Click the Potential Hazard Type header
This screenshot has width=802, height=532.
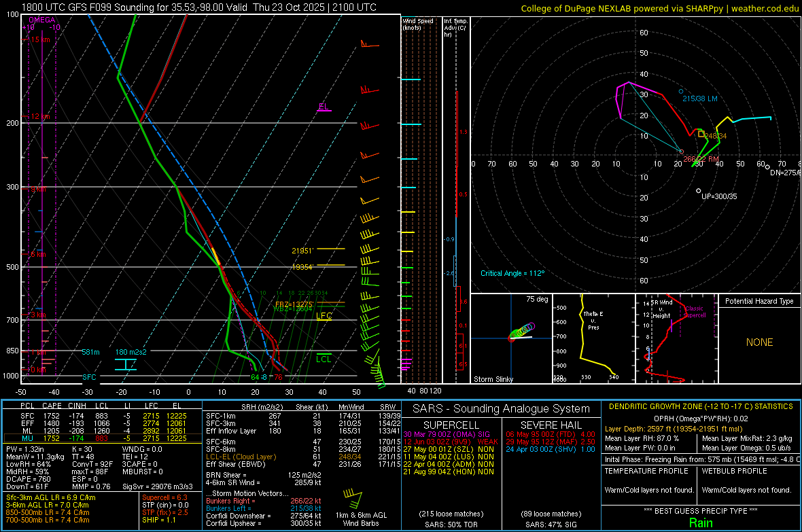click(760, 301)
